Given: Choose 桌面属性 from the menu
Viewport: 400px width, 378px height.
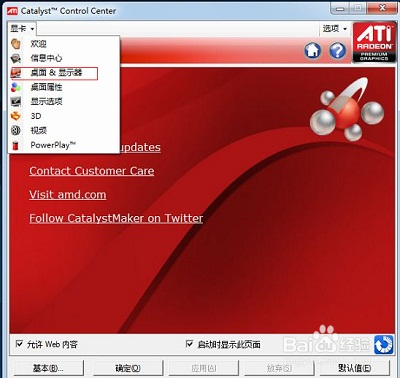Looking at the screenshot, I should point(63,87).
